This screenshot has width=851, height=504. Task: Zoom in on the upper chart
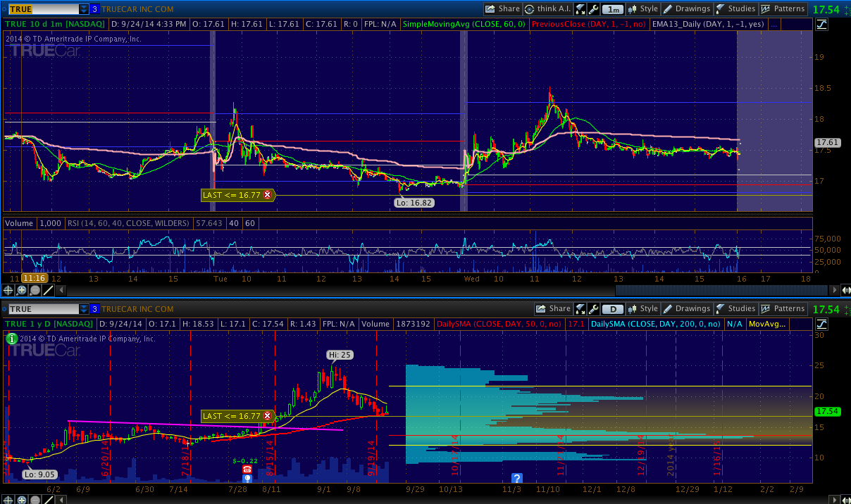(22, 290)
